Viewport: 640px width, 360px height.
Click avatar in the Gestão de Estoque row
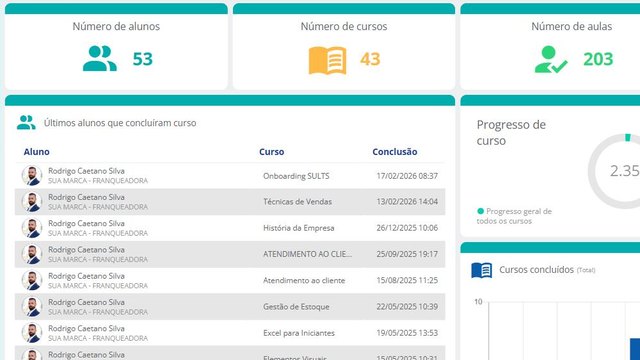tap(32, 307)
